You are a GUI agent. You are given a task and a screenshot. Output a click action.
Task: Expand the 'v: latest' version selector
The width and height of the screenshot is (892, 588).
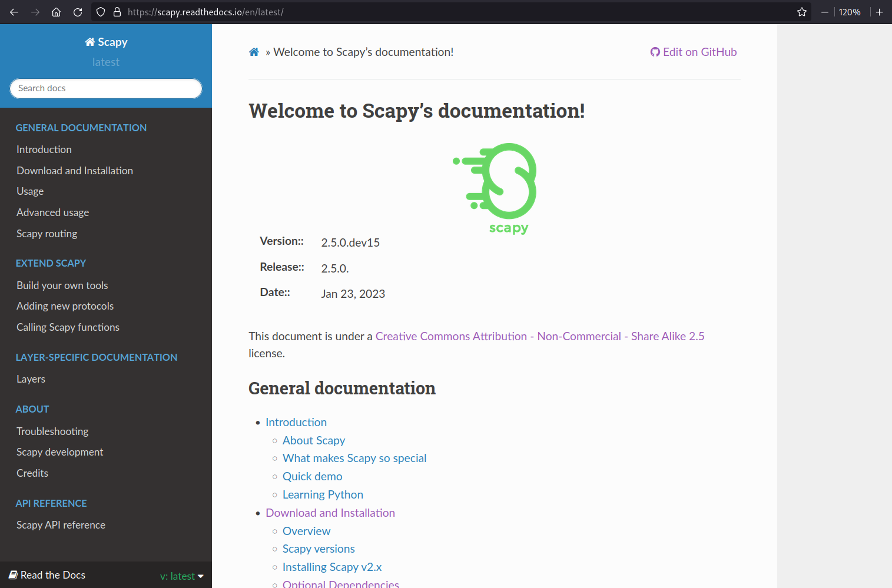(181, 576)
